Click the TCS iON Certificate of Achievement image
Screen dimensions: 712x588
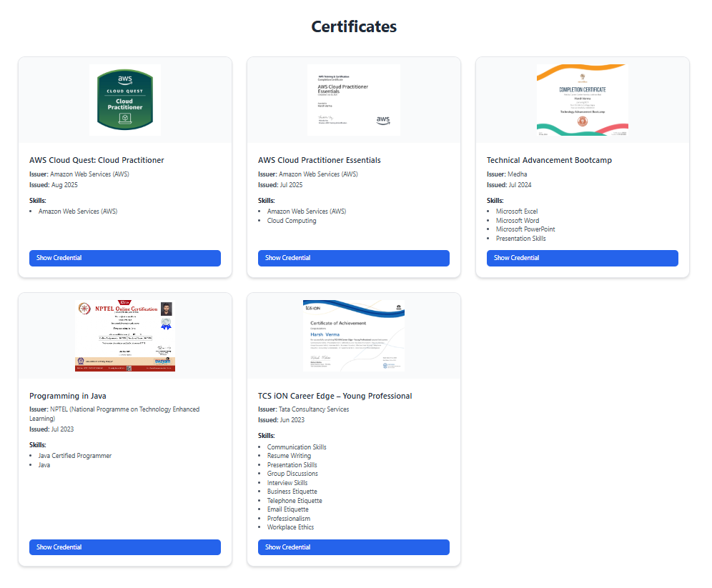click(x=354, y=336)
